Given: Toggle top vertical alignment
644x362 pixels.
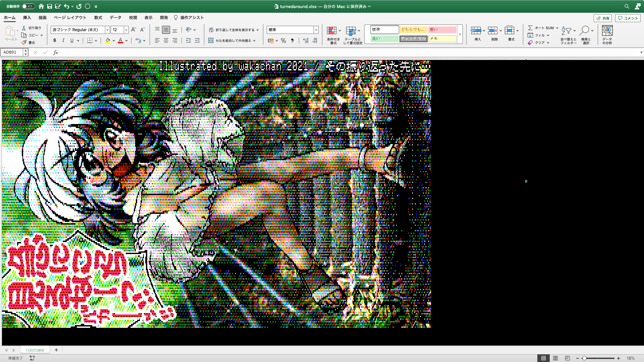Looking at the screenshot, I should coord(157,30).
